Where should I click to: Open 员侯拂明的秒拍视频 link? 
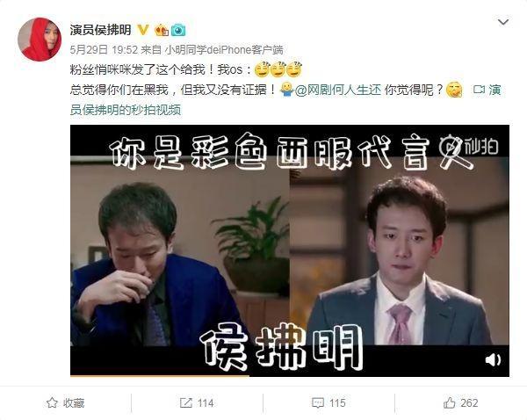click(126, 110)
